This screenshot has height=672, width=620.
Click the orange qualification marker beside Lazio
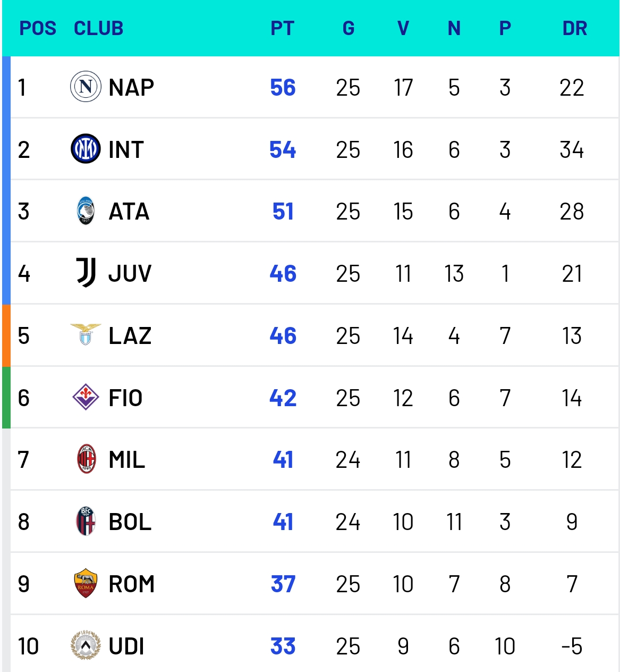tap(6, 335)
